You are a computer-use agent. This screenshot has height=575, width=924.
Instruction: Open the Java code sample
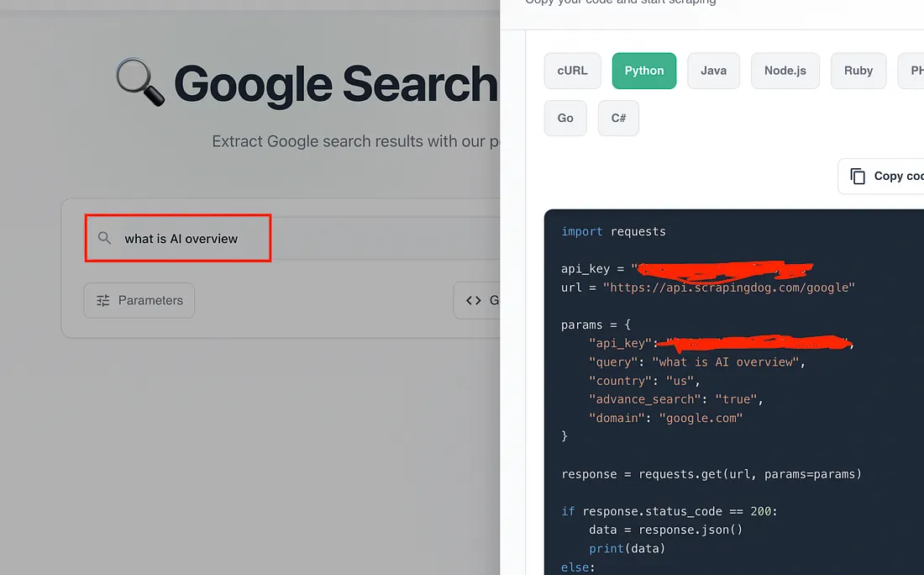coord(713,71)
